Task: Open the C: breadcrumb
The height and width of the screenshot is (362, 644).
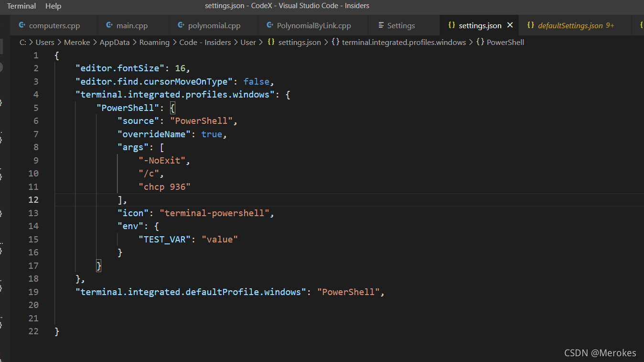Action: pyautogui.click(x=23, y=42)
